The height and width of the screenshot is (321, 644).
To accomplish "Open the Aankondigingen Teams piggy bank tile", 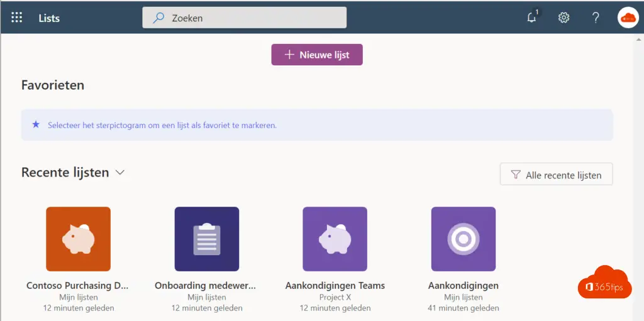I will [x=335, y=239].
